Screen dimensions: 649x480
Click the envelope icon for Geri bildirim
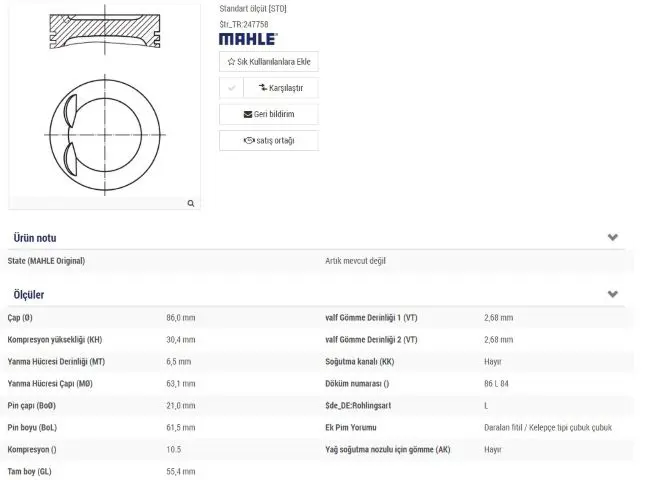[248, 114]
